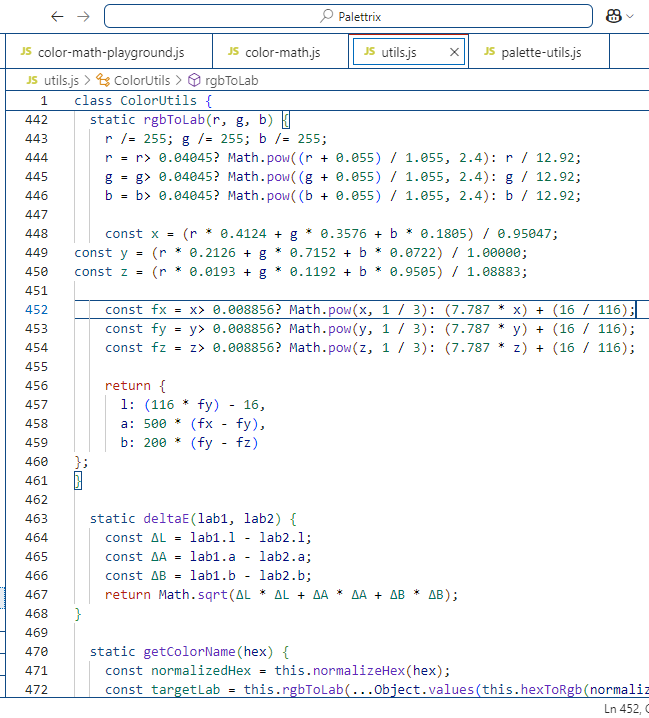Click 'return' keyword on line 456

pyautogui.click(x=128, y=386)
